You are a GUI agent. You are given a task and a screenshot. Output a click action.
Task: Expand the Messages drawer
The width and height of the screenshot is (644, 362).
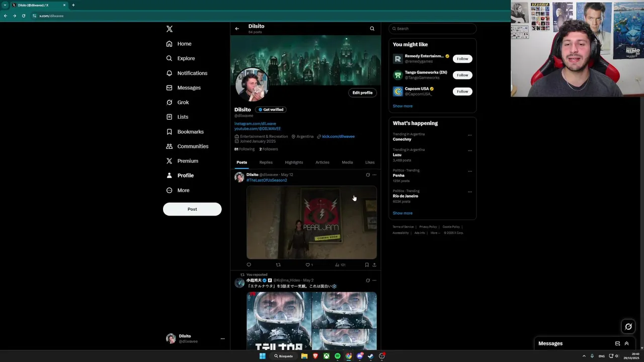[627, 343]
